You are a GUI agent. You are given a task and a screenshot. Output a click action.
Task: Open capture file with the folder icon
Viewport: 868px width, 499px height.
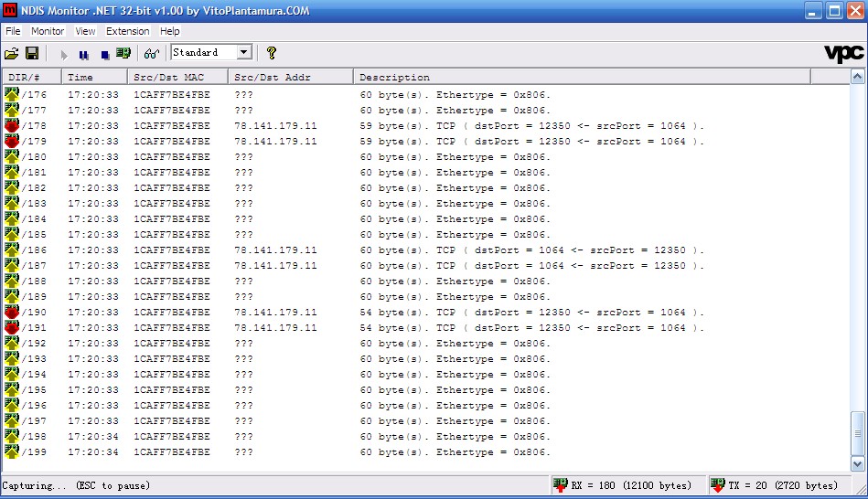tap(12, 53)
